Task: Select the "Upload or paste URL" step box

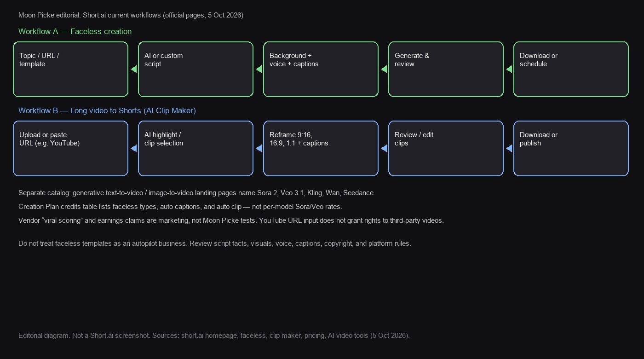Action: [70, 149]
